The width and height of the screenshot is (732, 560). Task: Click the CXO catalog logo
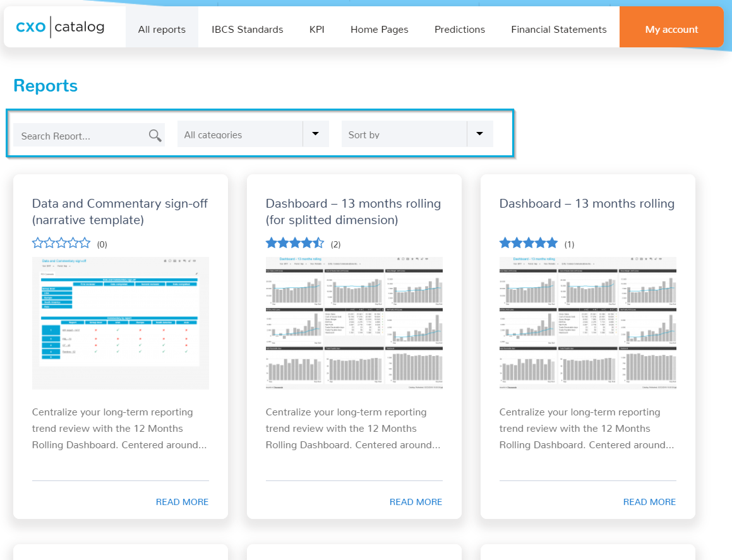(60, 27)
